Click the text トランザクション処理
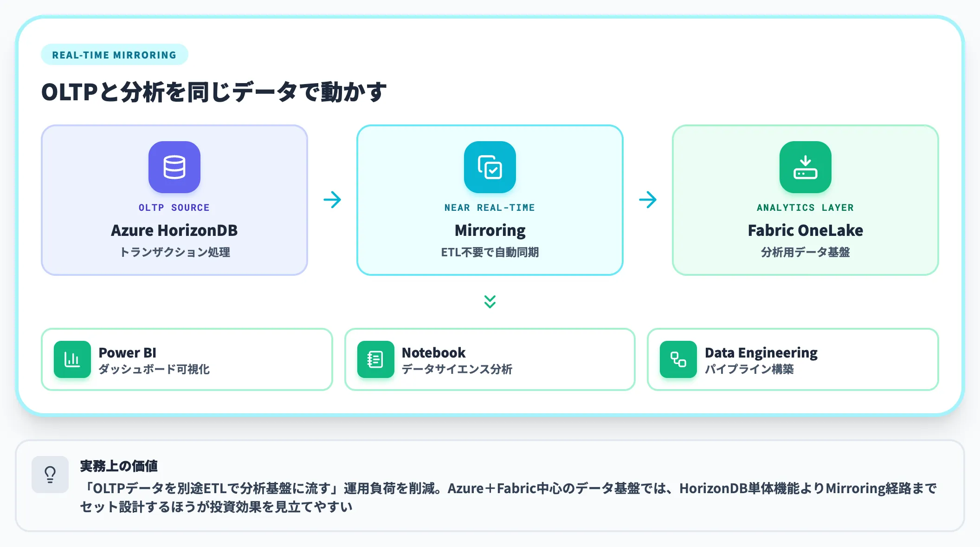Image resolution: width=980 pixels, height=547 pixels. tap(174, 252)
